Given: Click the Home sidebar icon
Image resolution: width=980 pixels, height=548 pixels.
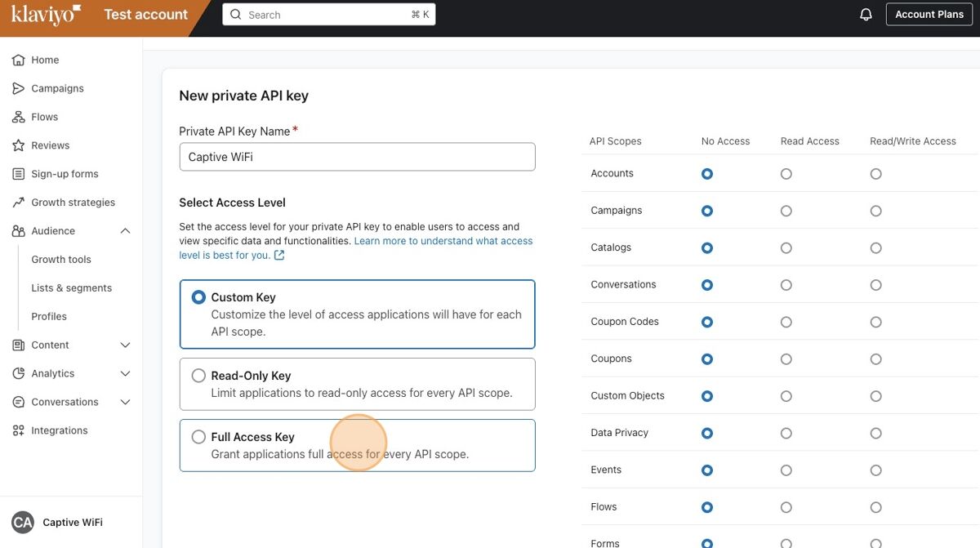Looking at the screenshot, I should click(19, 60).
